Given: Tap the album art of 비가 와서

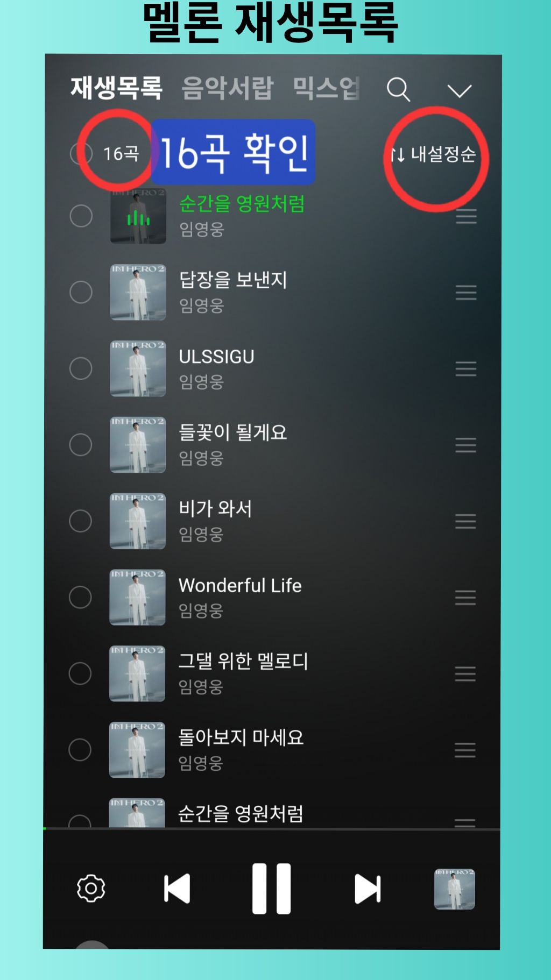Looking at the screenshot, I should point(138,521).
